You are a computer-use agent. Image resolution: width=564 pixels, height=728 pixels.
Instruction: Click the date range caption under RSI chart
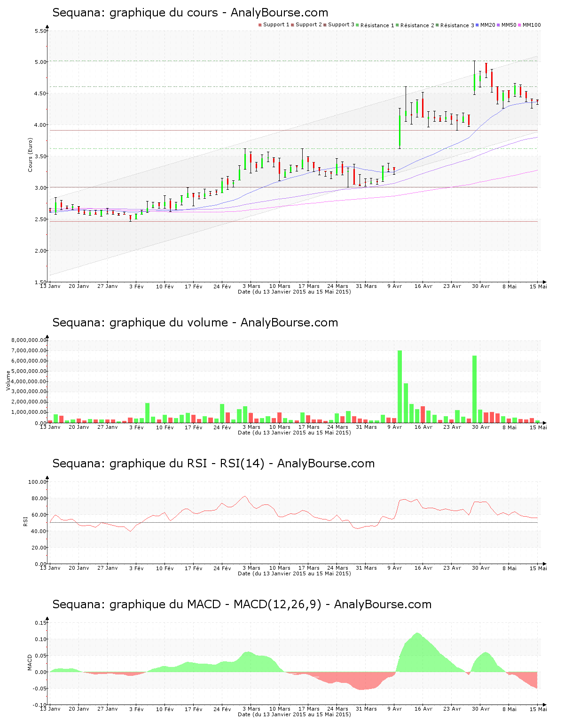click(x=294, y=573)
